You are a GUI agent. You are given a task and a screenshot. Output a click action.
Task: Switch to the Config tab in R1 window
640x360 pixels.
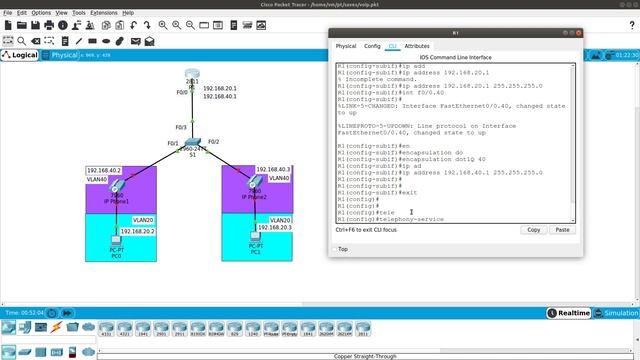pyautogui.click(x=372, y=46)
